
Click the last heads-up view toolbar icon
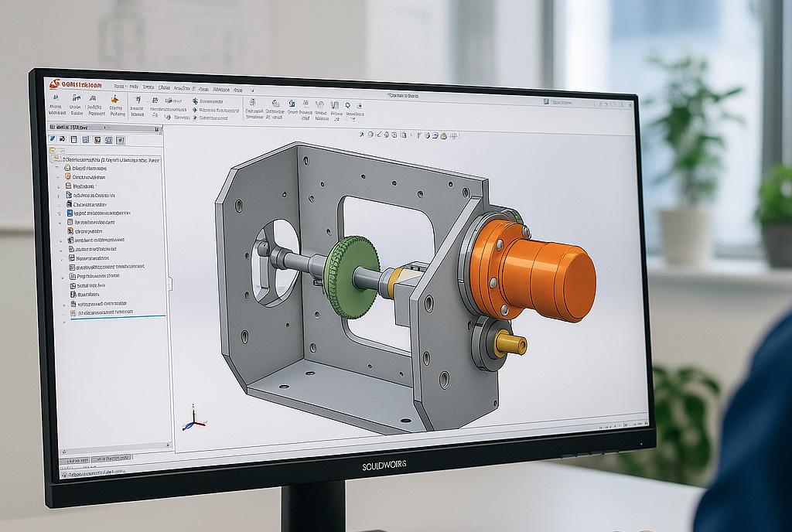pyautogui.click(x=454, y=135)
